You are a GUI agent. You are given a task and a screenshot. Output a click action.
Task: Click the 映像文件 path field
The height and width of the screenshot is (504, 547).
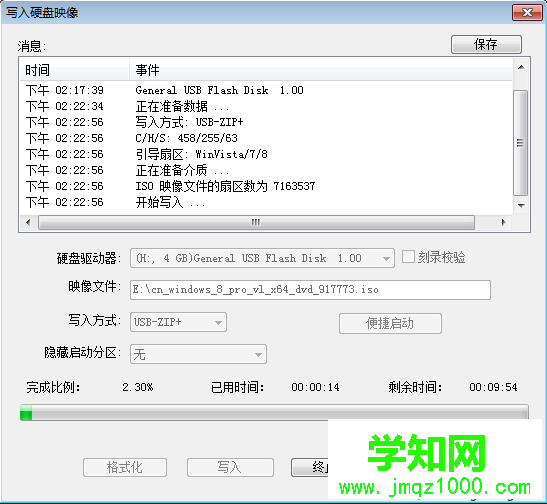click(310, 289)
